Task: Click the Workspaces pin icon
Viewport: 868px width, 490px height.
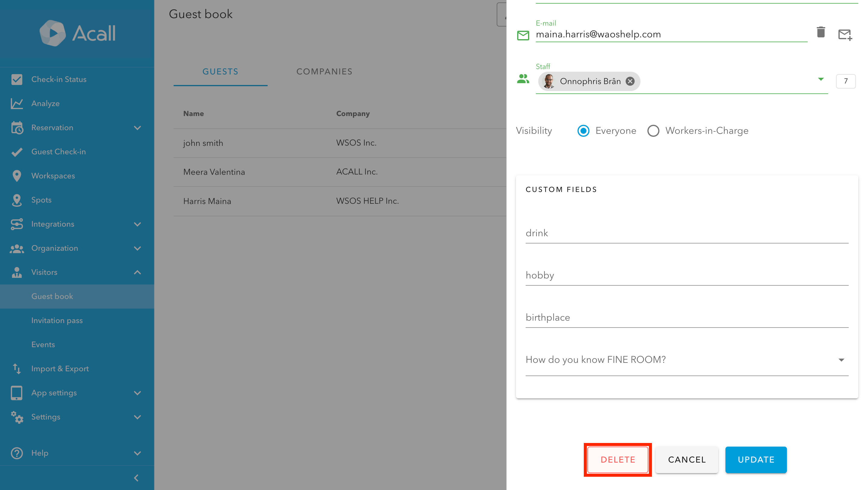Action: point(17,176)
